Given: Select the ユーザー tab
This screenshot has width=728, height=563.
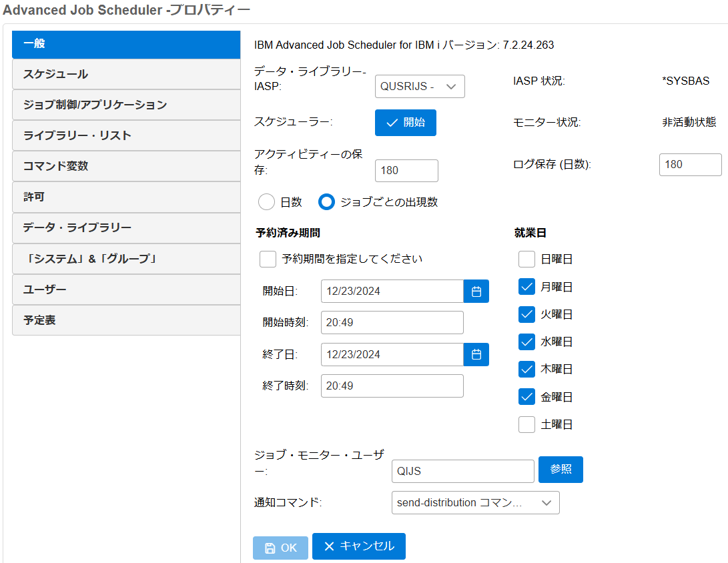Looking at the screenshot, I should [x=126, y=289].
